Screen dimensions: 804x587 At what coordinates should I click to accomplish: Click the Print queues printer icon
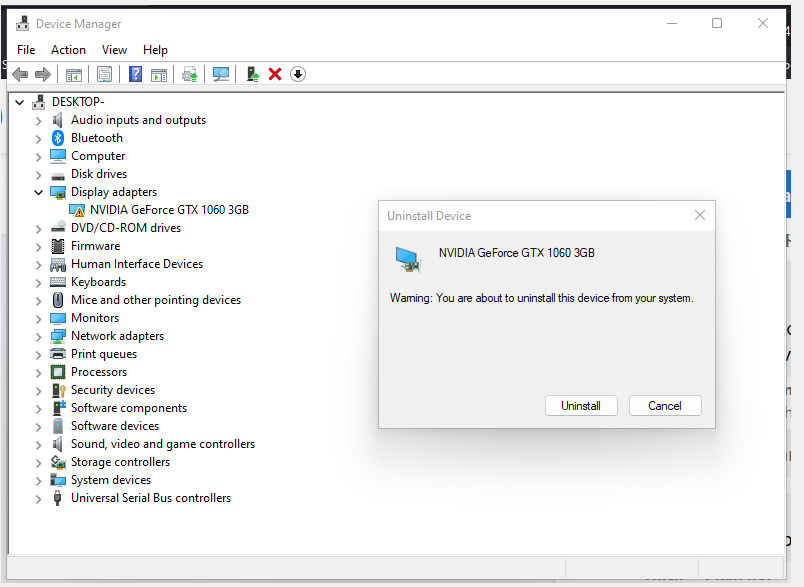click(58, 354)
